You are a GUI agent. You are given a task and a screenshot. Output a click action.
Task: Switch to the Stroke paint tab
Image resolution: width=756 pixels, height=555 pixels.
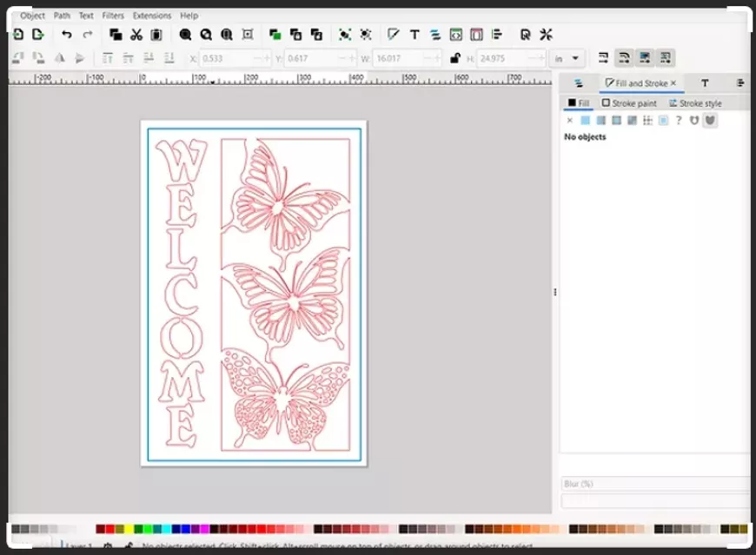click(x=629, y=103)
